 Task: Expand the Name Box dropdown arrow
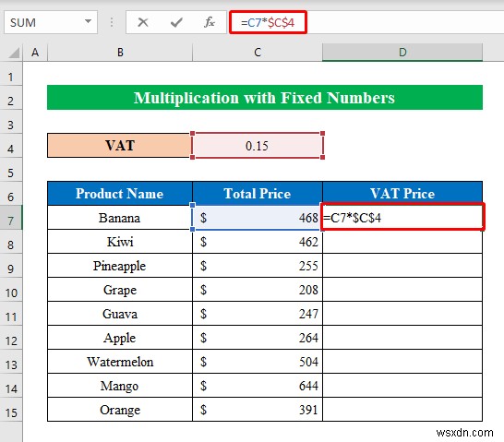coord(88,22)
